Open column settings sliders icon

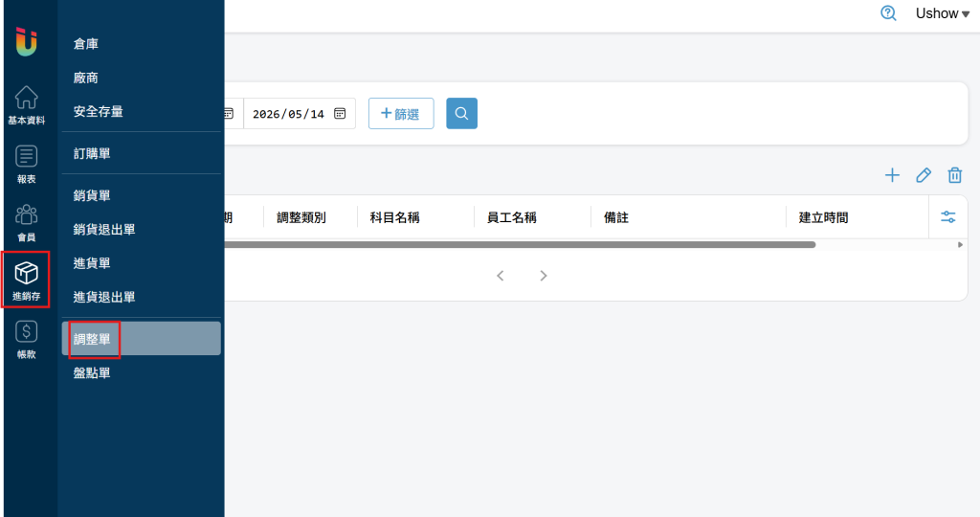(x=948, y=217)
